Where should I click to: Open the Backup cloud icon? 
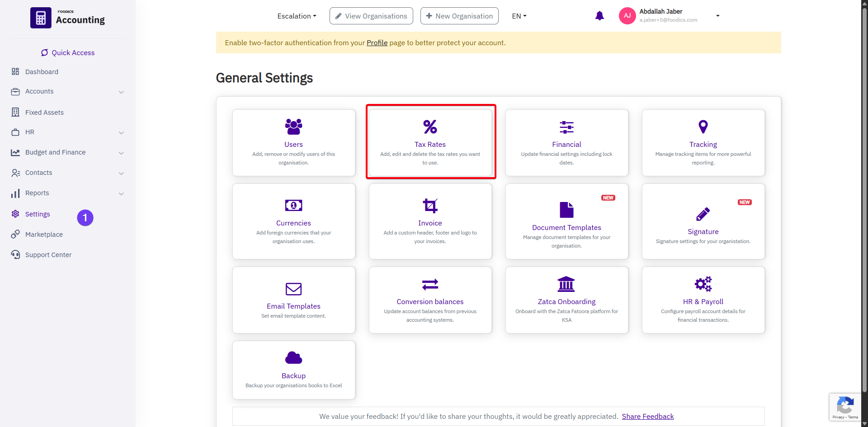[293, 358]
